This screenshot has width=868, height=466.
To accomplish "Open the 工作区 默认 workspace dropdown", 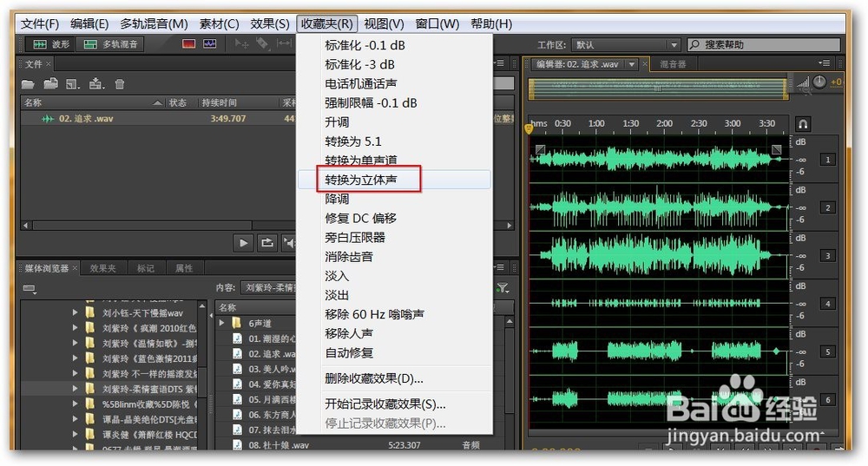I will coord(626,44).
